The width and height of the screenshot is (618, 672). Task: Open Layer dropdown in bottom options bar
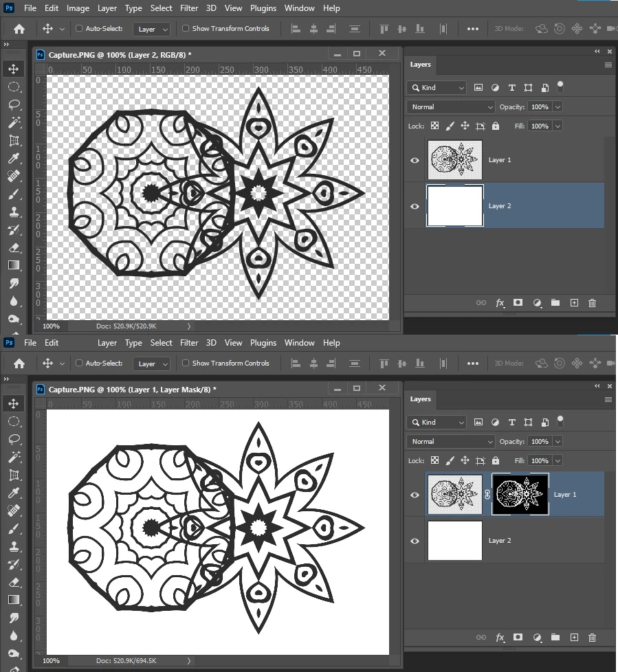point(152,364)
